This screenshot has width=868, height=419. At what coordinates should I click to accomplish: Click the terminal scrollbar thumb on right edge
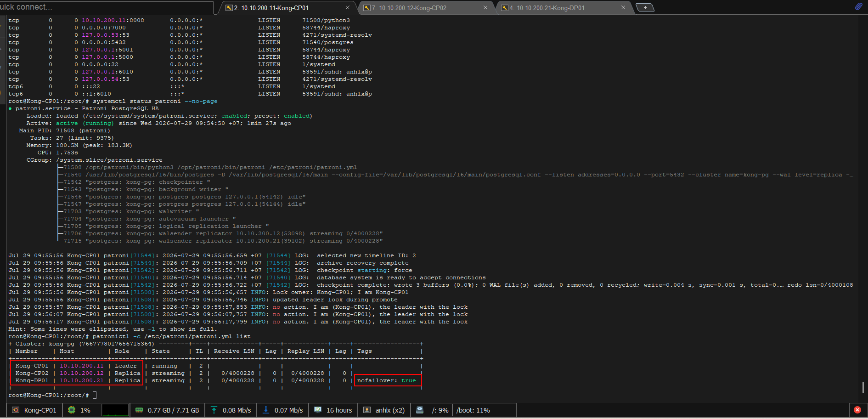pos(863,387)
